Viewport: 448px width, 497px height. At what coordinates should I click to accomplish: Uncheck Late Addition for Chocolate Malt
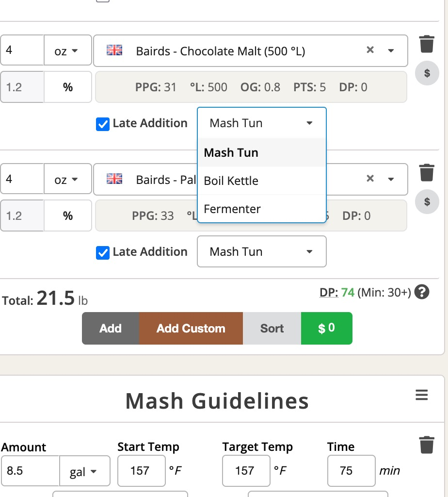coord(103,124)
